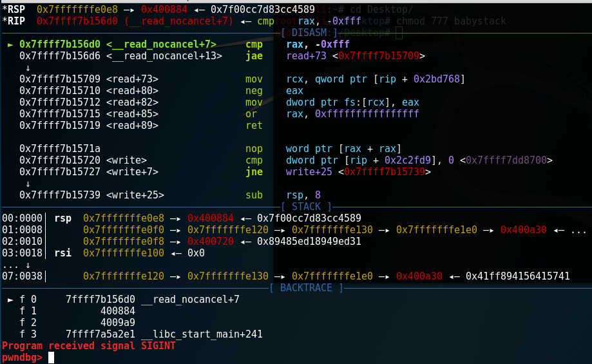The image size is (592, 364).
Task: Click the pwndbg> command prompt
Action: pyautogui.click(x=23, y=358)
